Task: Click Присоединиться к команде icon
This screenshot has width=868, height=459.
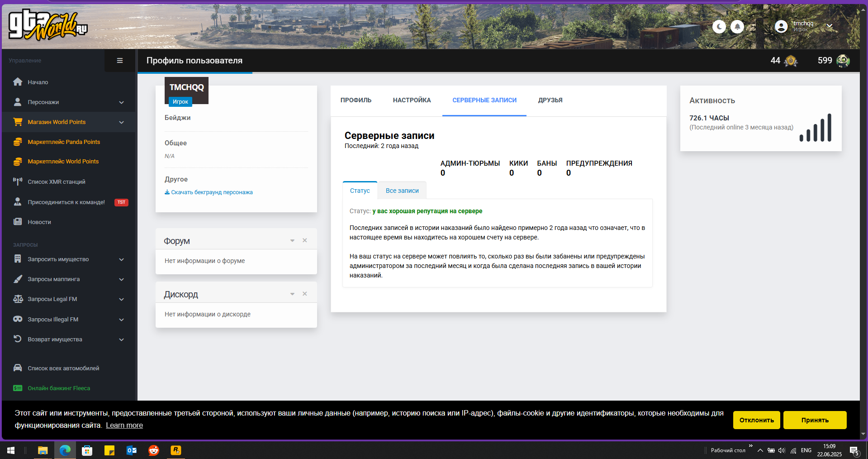Action: 18,202
